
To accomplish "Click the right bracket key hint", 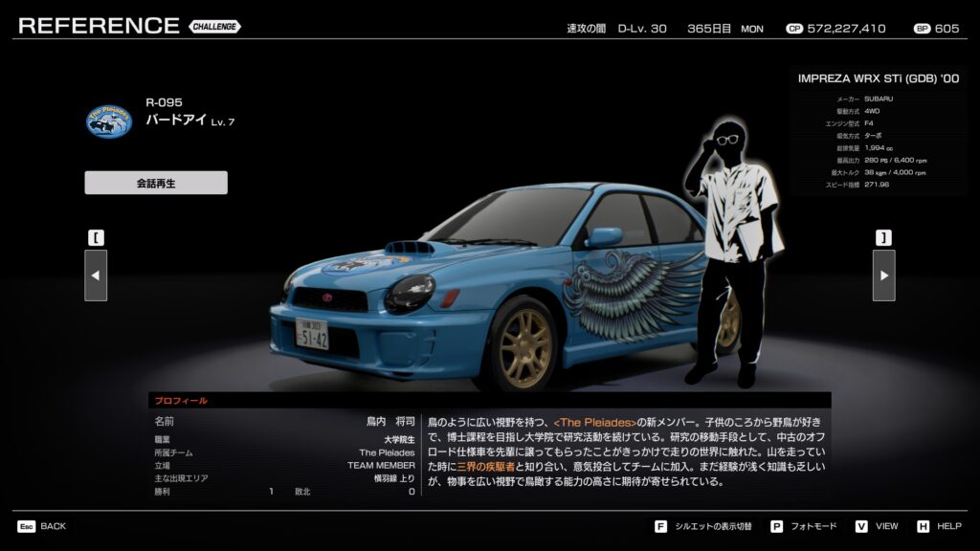I will tap(883, 237).
